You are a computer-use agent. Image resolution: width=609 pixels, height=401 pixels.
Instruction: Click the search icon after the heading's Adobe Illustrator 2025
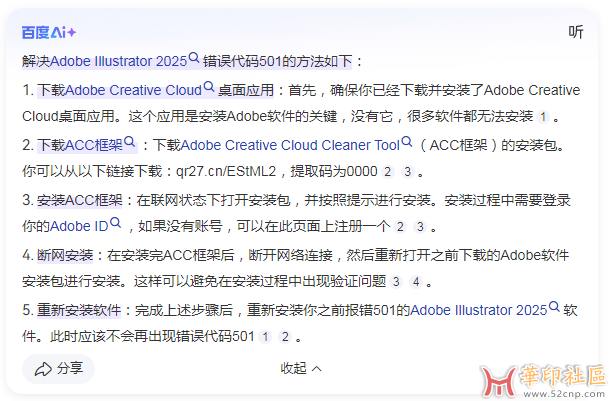194,58
